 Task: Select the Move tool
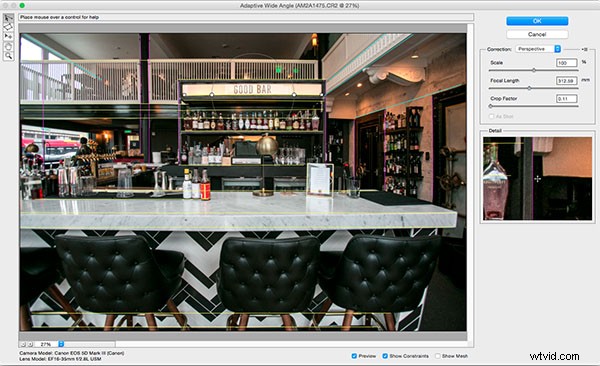pyautogui.click(x=8, y=36)
